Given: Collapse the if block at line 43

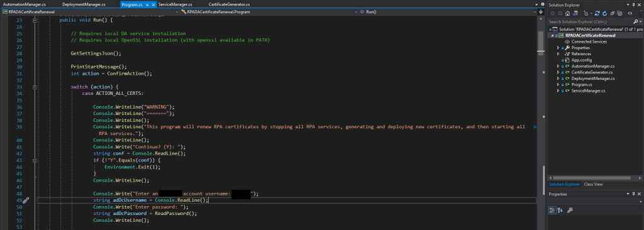Looking at the screenshot, I should point(35,161).
